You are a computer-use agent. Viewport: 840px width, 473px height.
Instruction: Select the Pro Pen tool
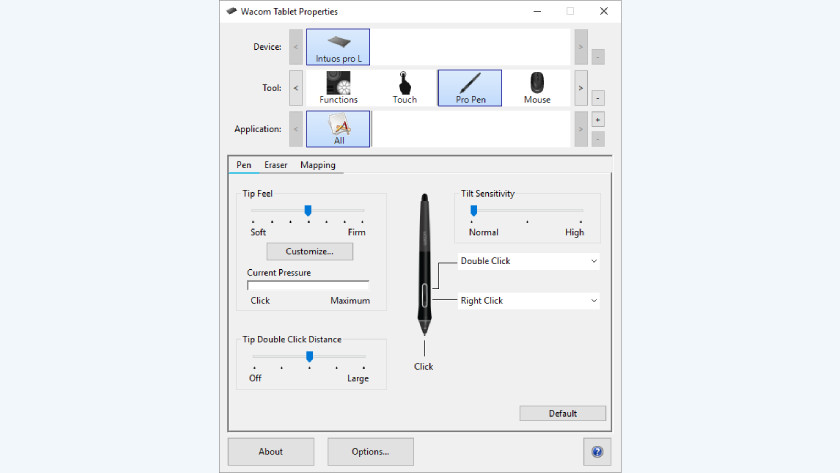[470, 88]
